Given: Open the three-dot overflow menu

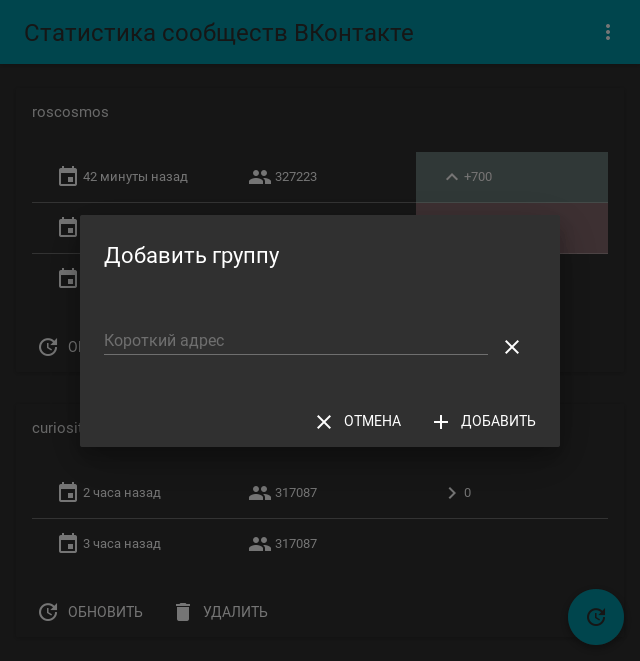Looking at the screenshot, I should (608, 32).
